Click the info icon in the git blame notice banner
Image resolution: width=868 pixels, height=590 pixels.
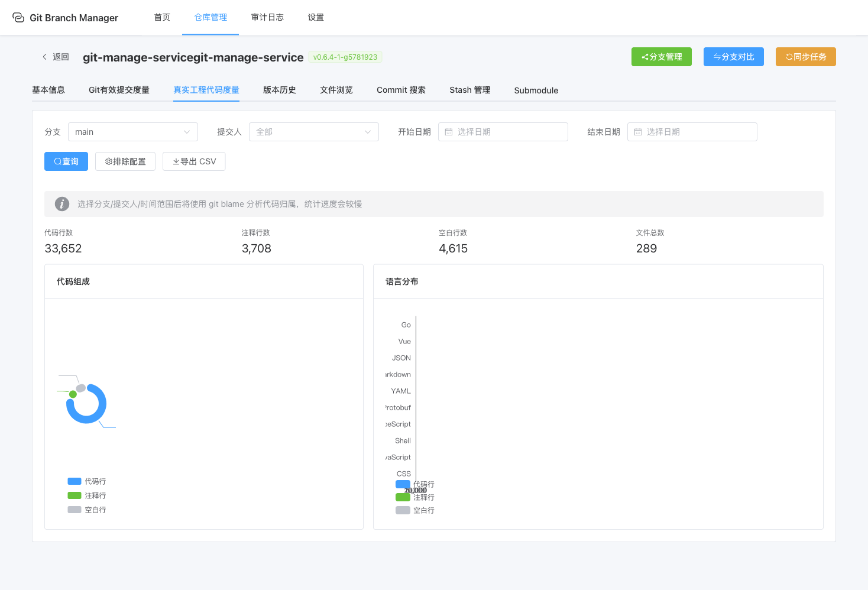pyautogui.click(x=61, y=203)
